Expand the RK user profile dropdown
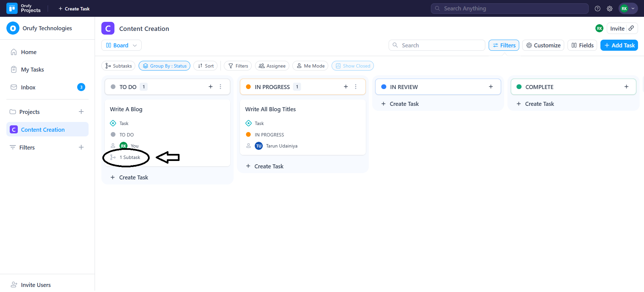This screenshot has width=644, height=292. click(x=628, y=9)
